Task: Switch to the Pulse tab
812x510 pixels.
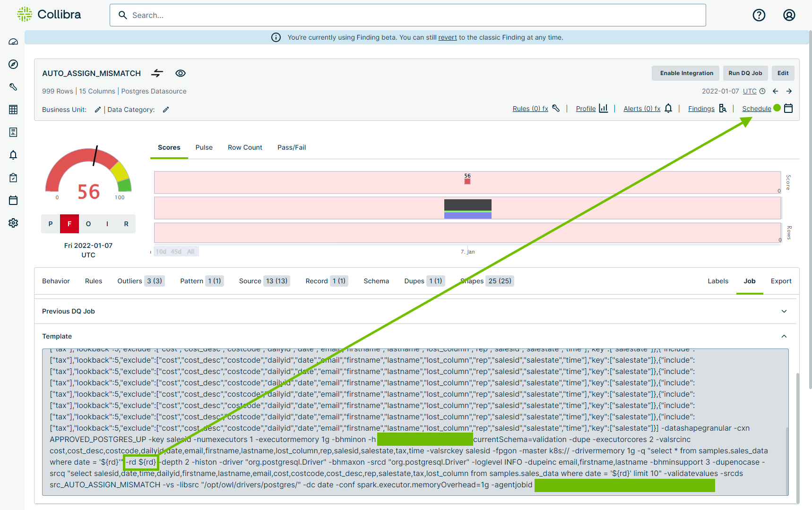Action: (204, 147)
